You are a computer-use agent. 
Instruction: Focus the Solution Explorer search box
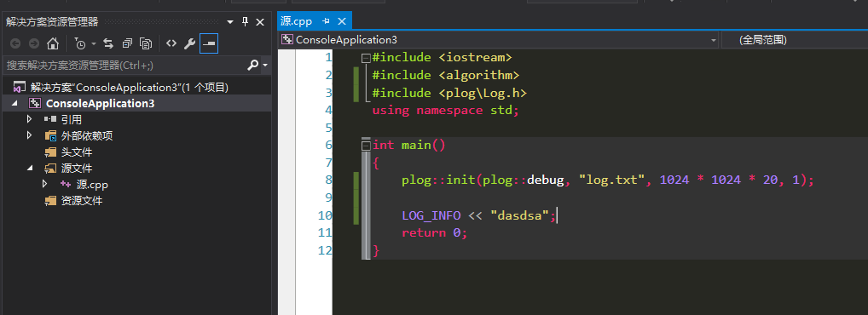[124, 66]
